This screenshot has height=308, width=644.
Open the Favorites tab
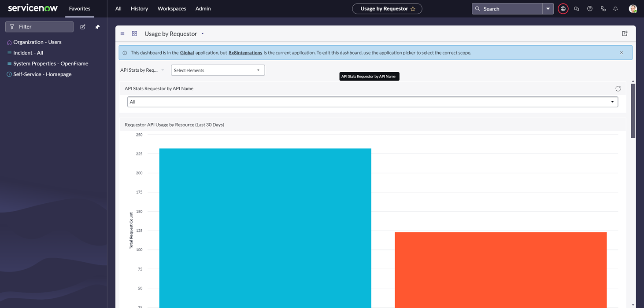[x=80, y=8]
